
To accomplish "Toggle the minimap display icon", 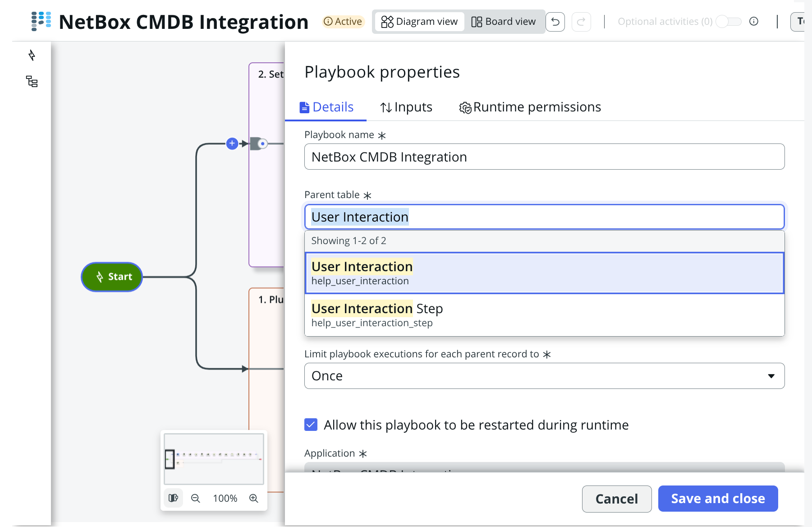I will 173,498.
